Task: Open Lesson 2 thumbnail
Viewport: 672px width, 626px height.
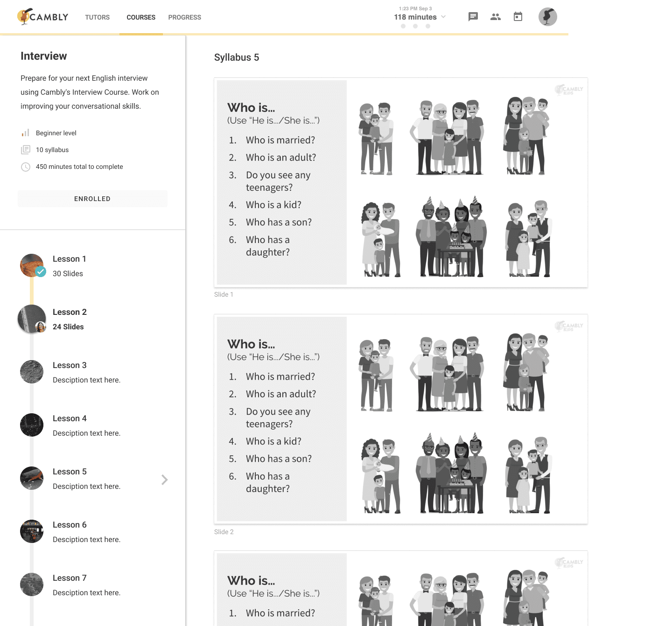Action: (32, 319)
